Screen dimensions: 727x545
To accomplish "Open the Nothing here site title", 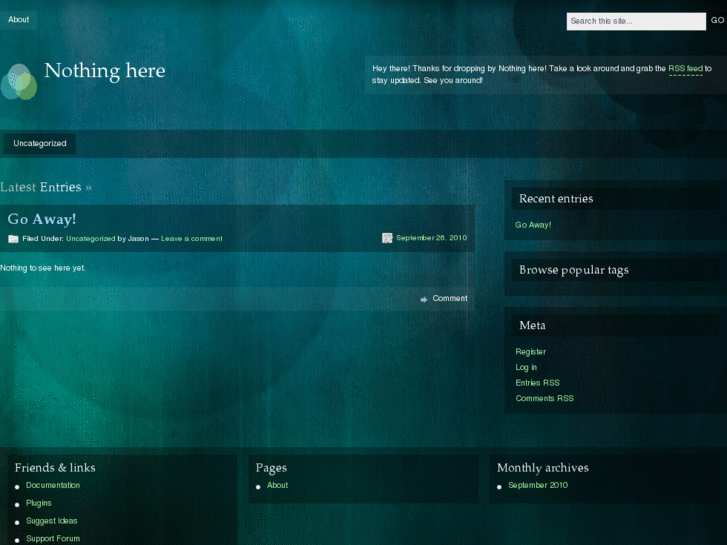I will [105, 71].
